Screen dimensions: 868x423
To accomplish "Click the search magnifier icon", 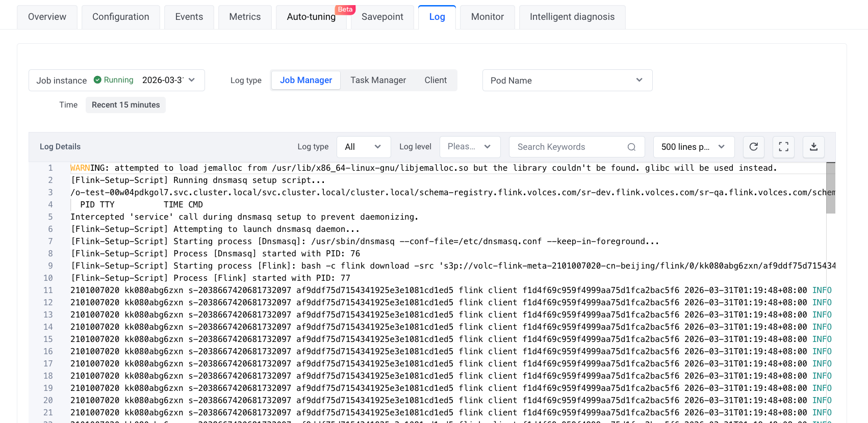I will 631,147.
